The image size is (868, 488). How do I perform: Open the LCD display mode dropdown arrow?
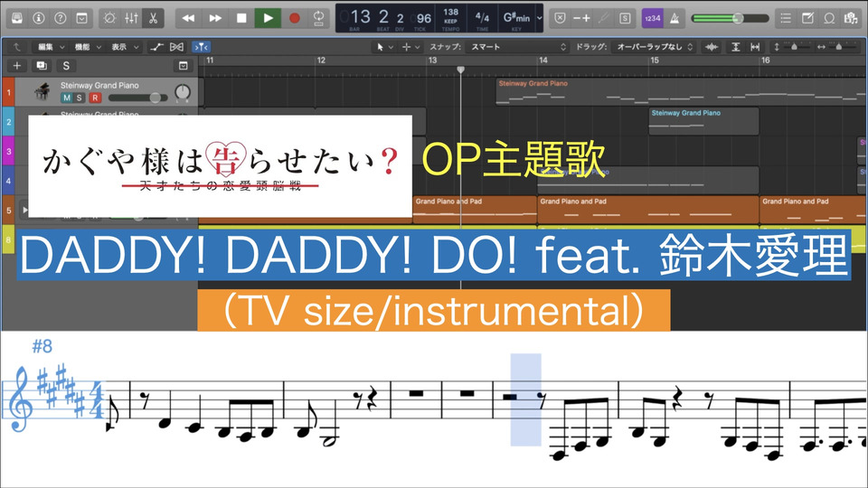point(539,18)
